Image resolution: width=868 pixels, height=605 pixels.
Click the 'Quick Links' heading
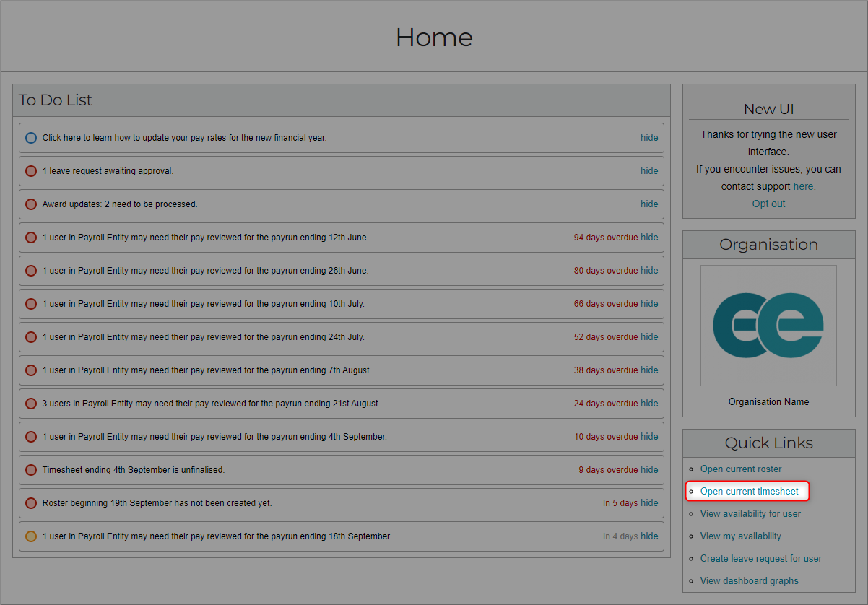(x=768, y=443)
